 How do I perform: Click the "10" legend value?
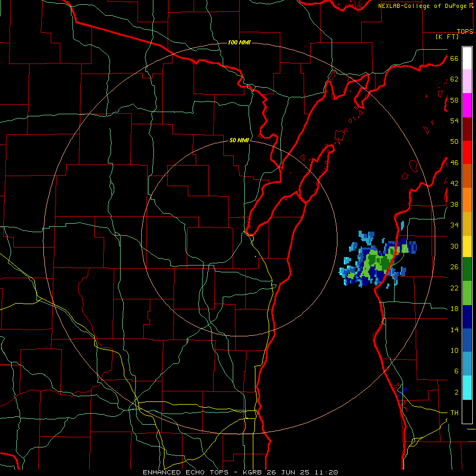tap(454, 350)
